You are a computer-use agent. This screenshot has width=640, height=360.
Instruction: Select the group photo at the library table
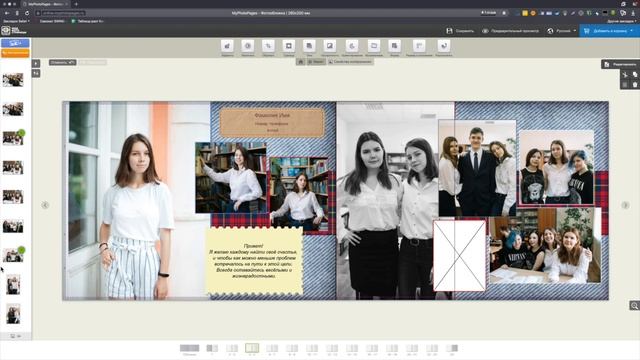point(545,246)
